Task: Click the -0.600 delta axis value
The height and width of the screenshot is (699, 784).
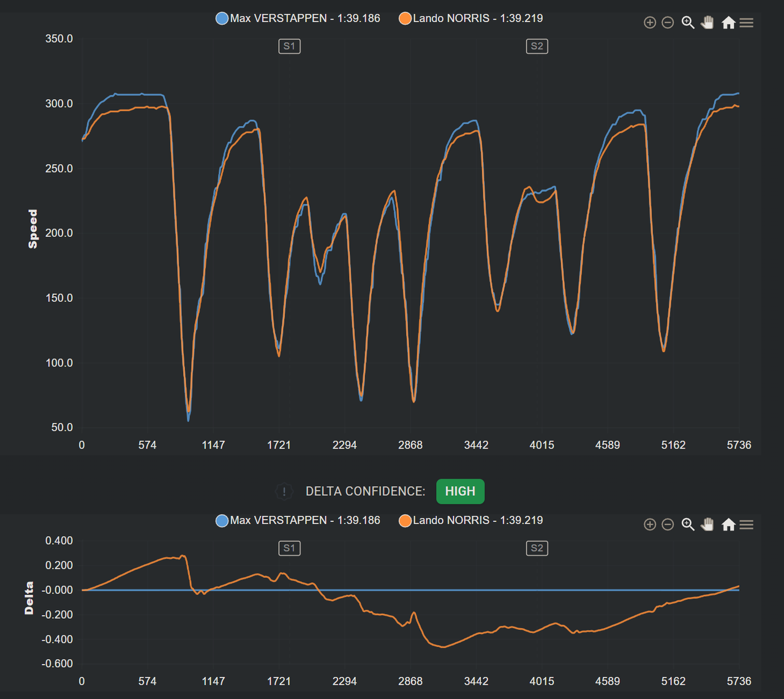Action: pyautogui.click(x=57, y=663)
